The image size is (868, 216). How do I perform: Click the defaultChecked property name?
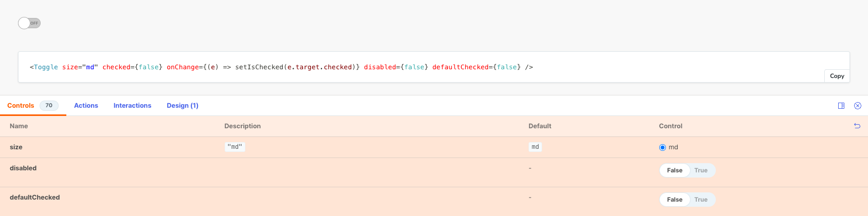pos(35,198)
